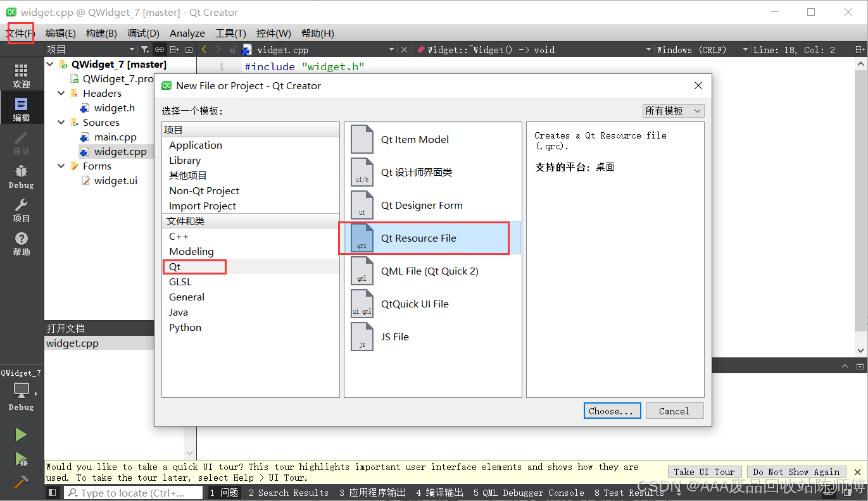Select Qt 设计师界面类 template

click(x=432, y=172)
